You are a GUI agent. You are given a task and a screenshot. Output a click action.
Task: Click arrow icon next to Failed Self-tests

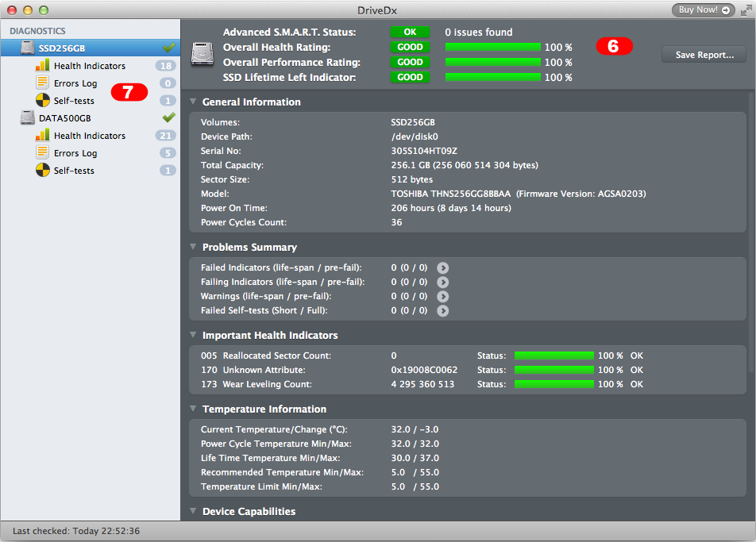coord(442,311)
